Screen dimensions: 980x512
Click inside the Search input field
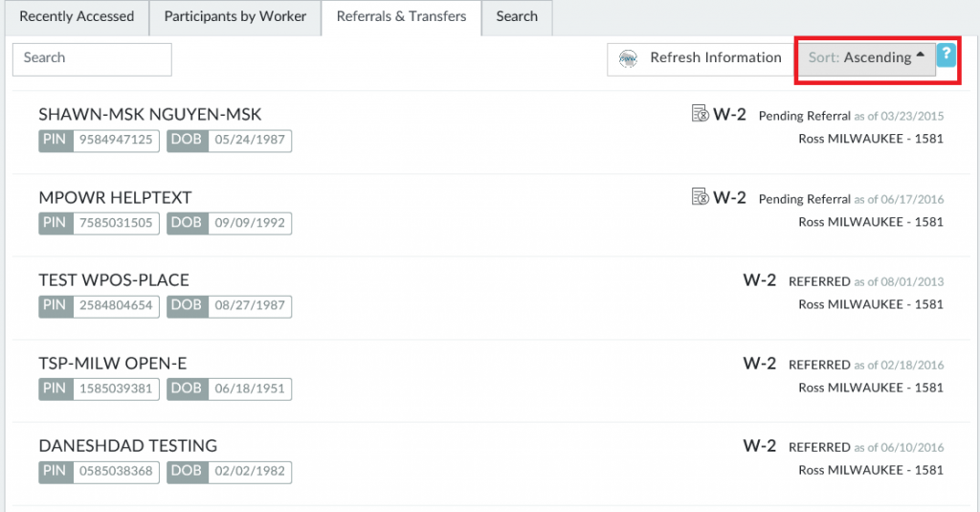[x=92, y=58]
